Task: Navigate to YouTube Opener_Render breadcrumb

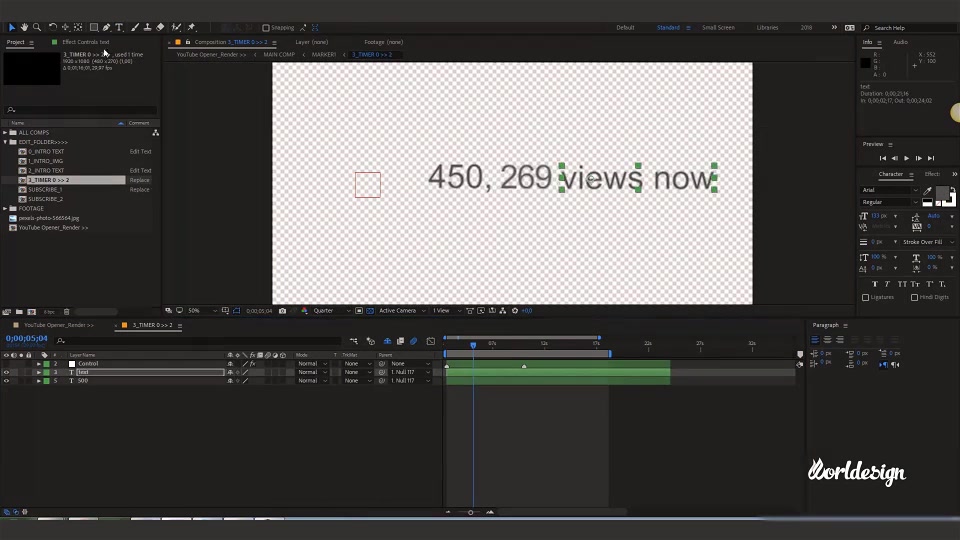Action: coord(211,54)
